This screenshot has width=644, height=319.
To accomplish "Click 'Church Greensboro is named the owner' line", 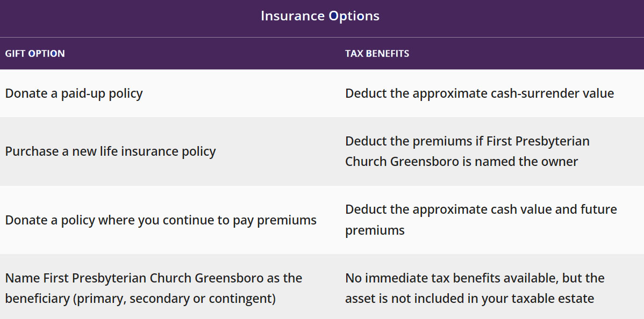I will (x=461, y=162).
